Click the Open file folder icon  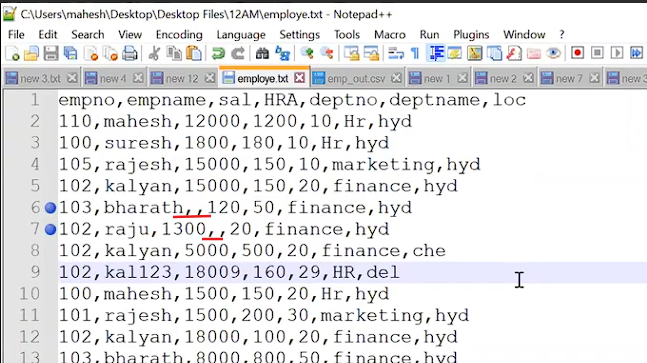(x=31, y=53)
